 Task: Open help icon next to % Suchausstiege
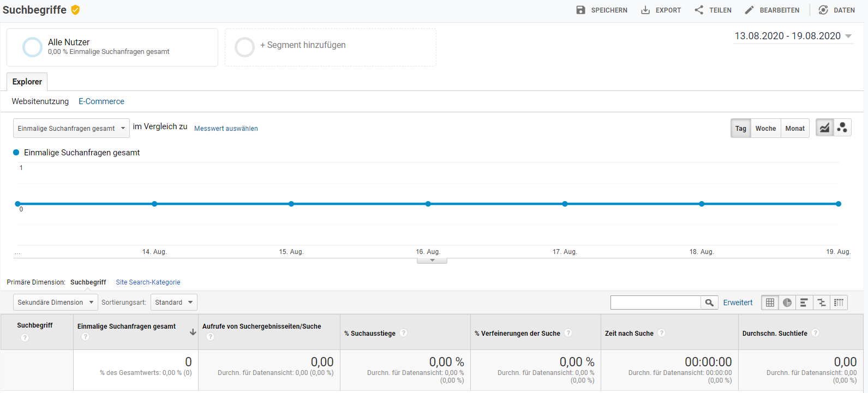[x=404, y=333]
